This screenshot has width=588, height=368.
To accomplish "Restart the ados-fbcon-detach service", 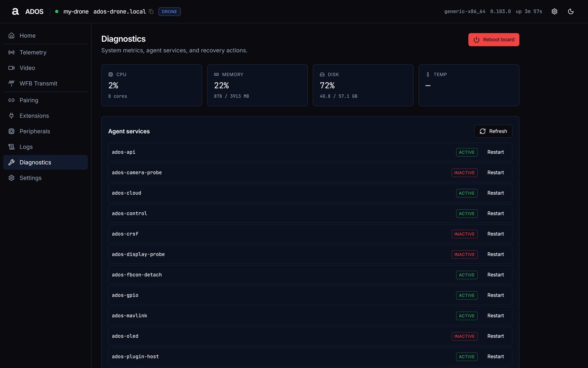I will click(496, 275).
